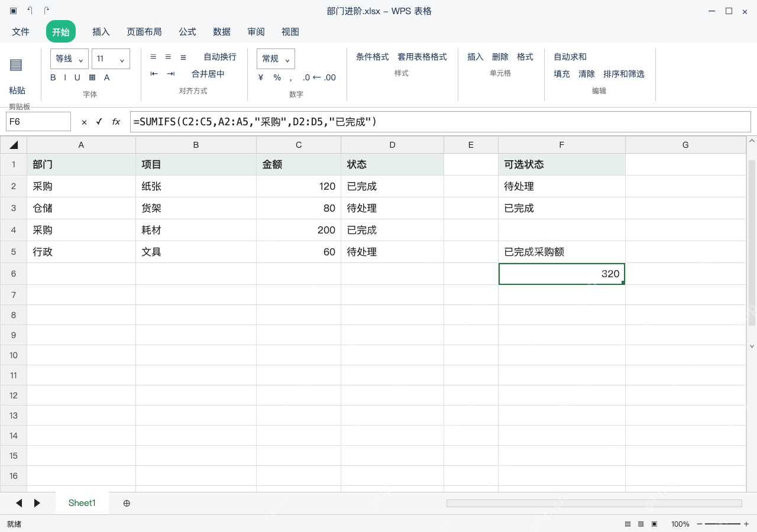
Task: Cancel the formula entry with X
Action: pos(84,122)
